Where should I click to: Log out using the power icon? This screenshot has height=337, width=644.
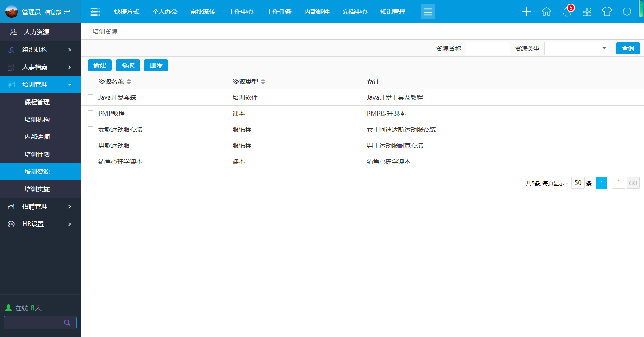pyautogui.click(x=627, y=12)
